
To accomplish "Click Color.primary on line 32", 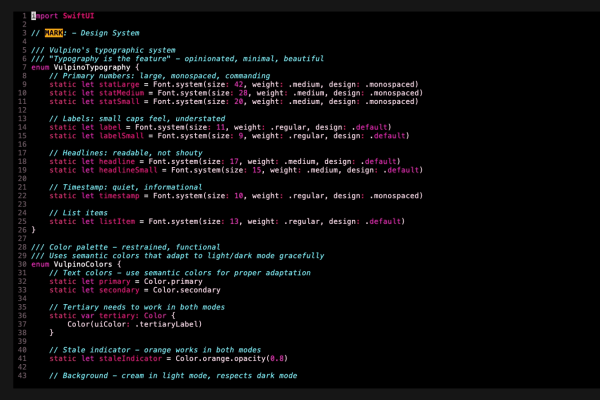I will click(x=173, y=281).
